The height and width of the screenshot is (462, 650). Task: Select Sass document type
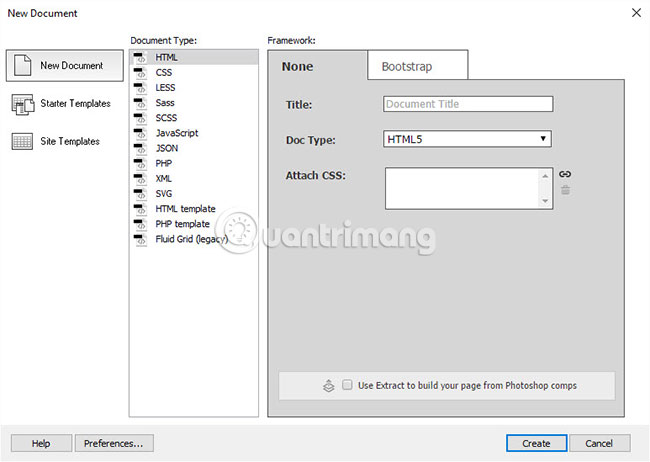194,103
